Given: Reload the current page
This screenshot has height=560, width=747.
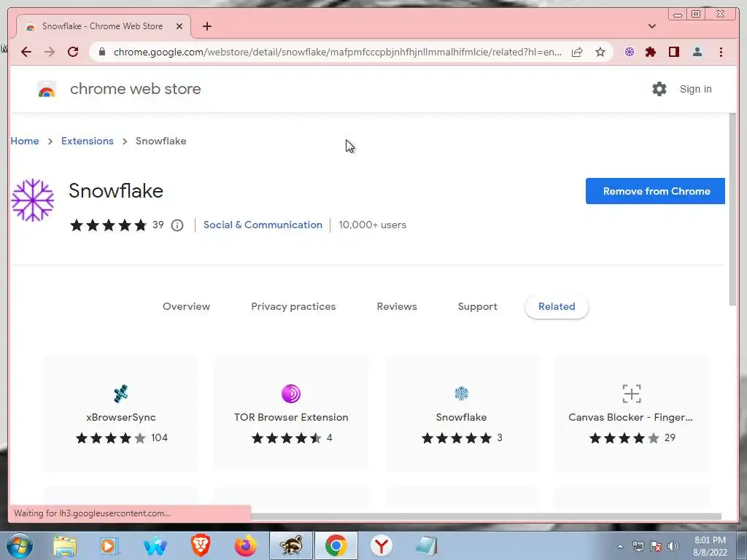Looking at the screenshot, I should (x=73, y=52).
